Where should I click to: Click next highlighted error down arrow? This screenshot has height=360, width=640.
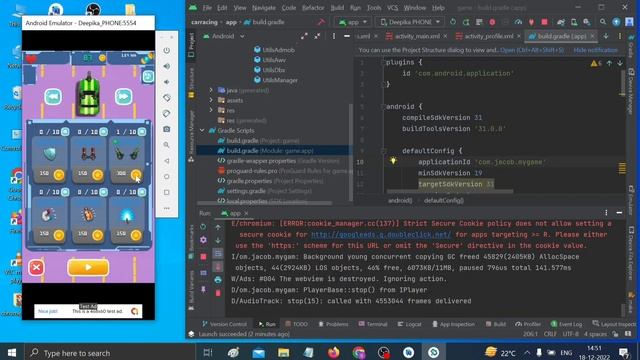620,63
